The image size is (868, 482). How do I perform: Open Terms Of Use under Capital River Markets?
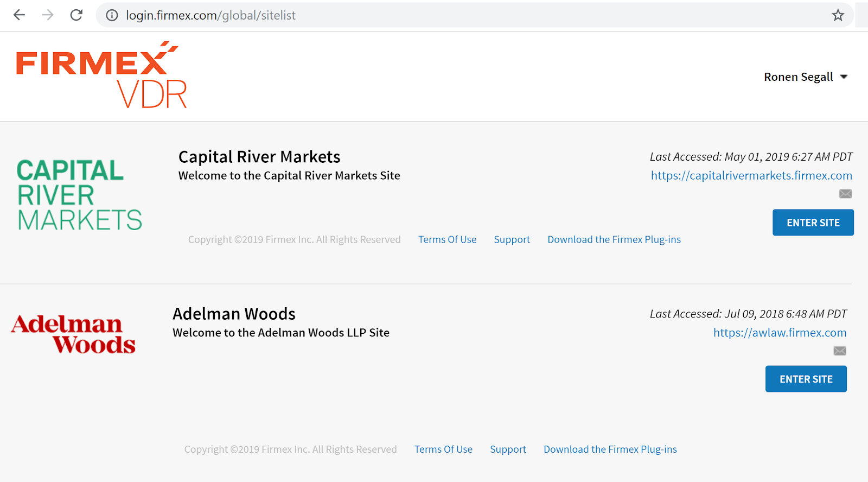447,239
